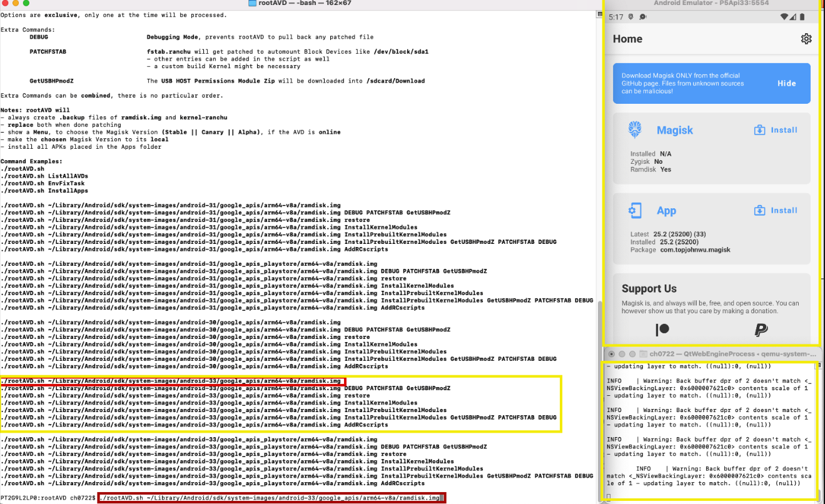Image resolution: width=825 pixels, height=504 pixels.
Task: Click the 'Options are exclusive' line
Action: (x=113, y=15)
